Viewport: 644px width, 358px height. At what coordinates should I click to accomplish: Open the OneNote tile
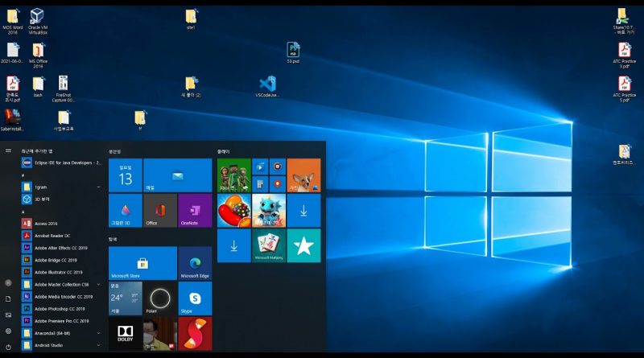tap(195, 211)
